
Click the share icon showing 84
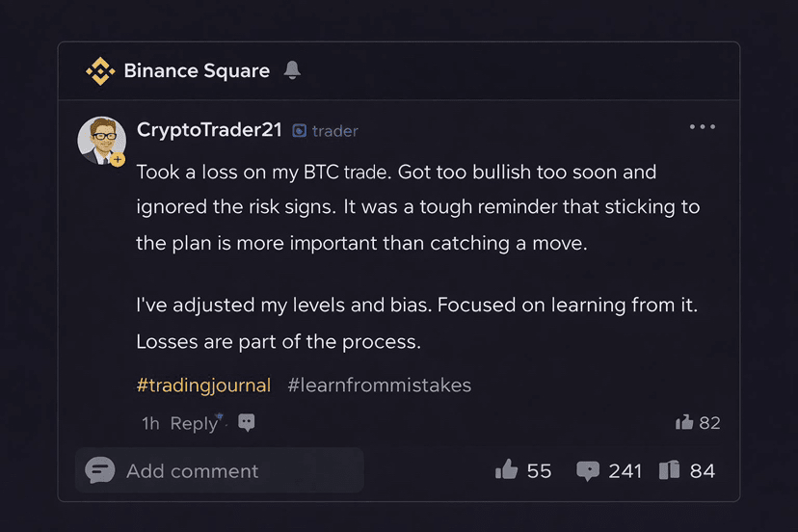coord(670,469)
